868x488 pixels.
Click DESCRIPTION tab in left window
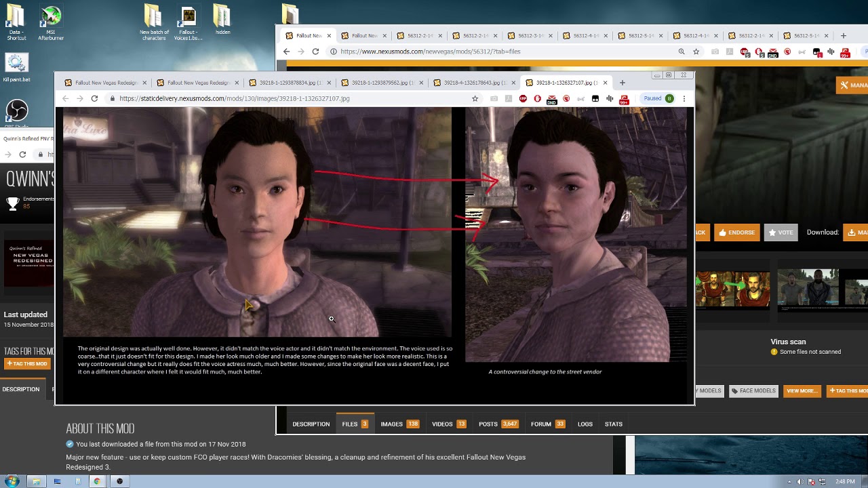coord(21,390)
